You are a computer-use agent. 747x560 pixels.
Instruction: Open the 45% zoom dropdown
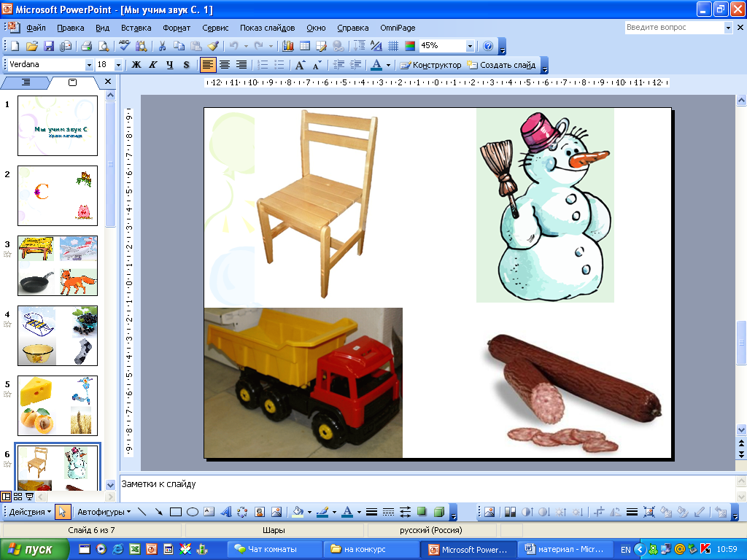tap(470, 46)
